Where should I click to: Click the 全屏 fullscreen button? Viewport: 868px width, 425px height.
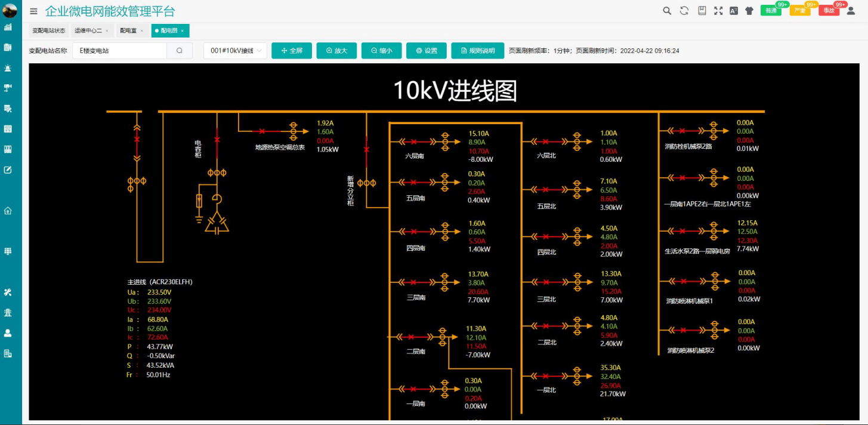(x=292, y=51)
